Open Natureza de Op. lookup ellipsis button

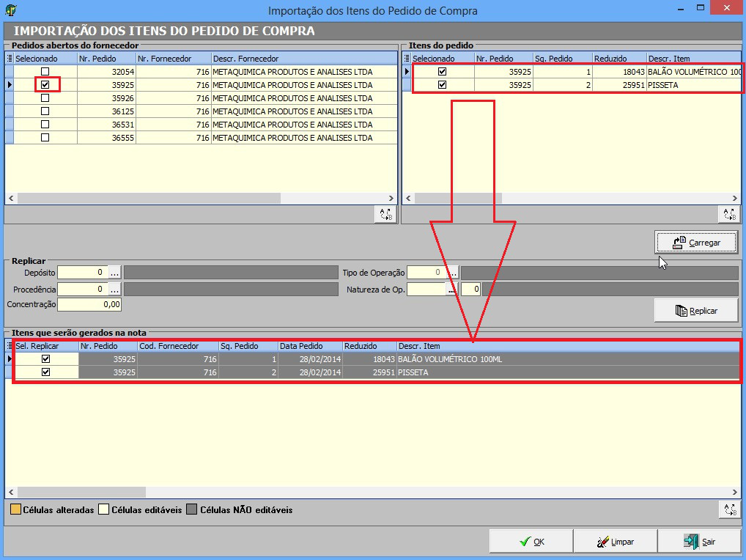(x=451, y=290)
